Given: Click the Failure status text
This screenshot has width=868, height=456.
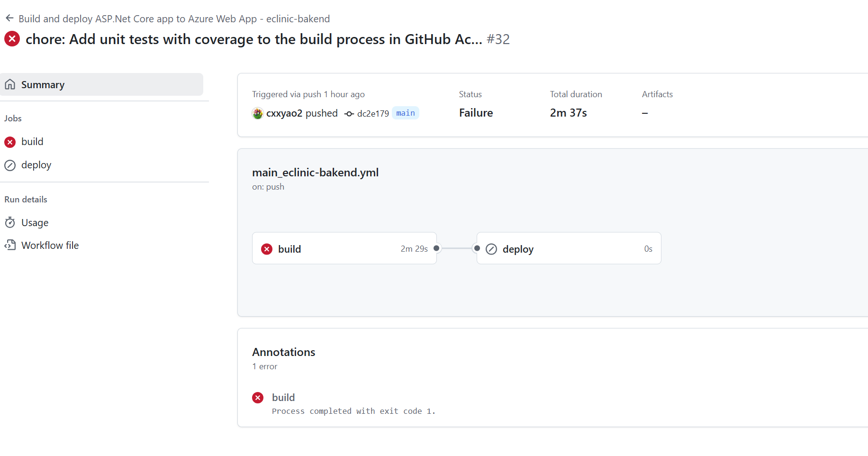Looking at the screenshot, I should pyautogui.click(x=476, y=113).
